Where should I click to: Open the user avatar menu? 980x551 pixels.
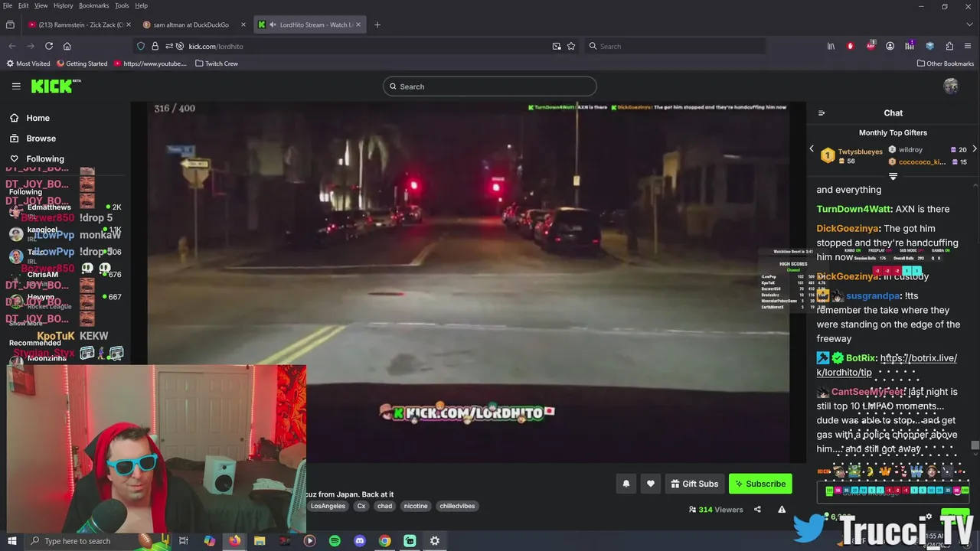pyautogui.click(x=951, y=86)
